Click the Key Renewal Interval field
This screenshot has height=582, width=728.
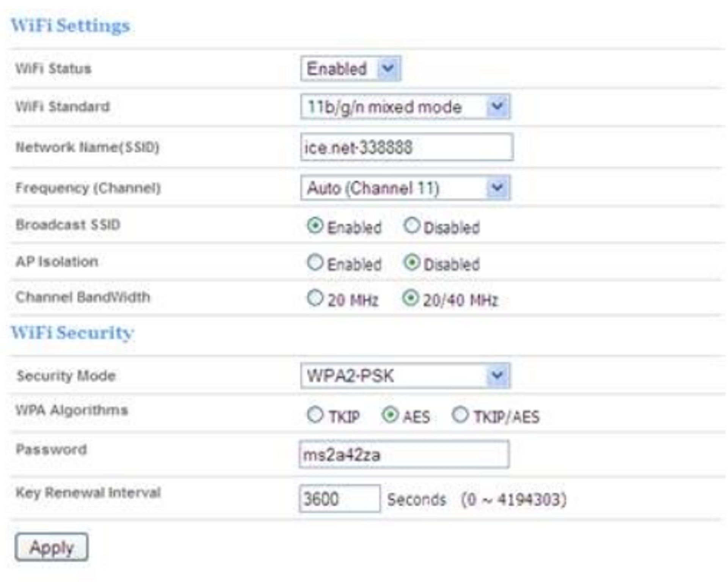click(x=339, y=499)
